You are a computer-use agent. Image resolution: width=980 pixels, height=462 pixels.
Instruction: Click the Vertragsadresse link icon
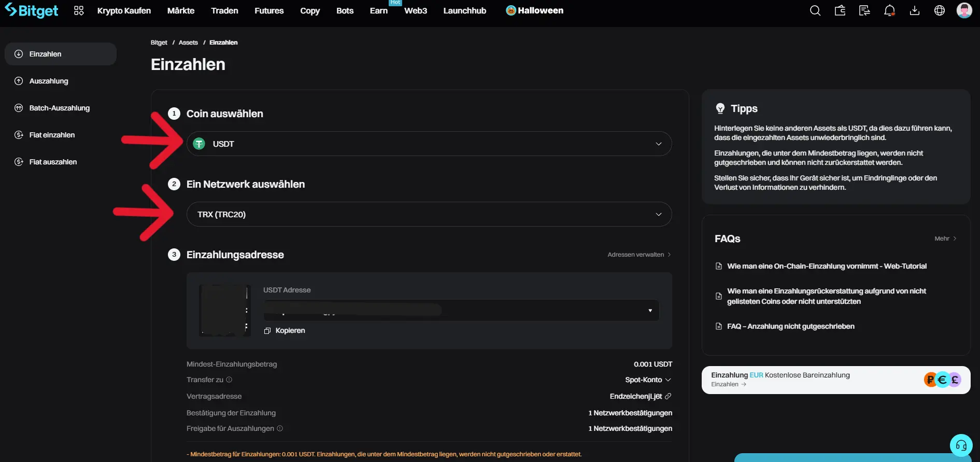pos(668,396)
